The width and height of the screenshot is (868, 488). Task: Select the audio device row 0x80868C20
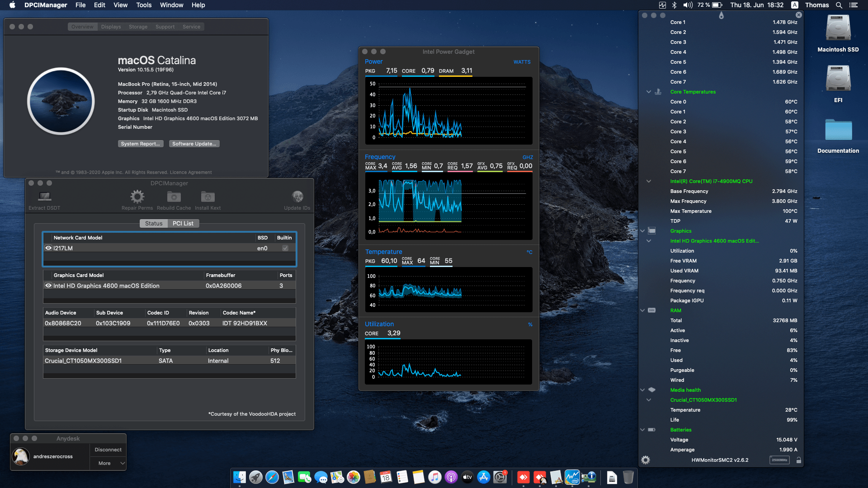[x=169, y=323]
